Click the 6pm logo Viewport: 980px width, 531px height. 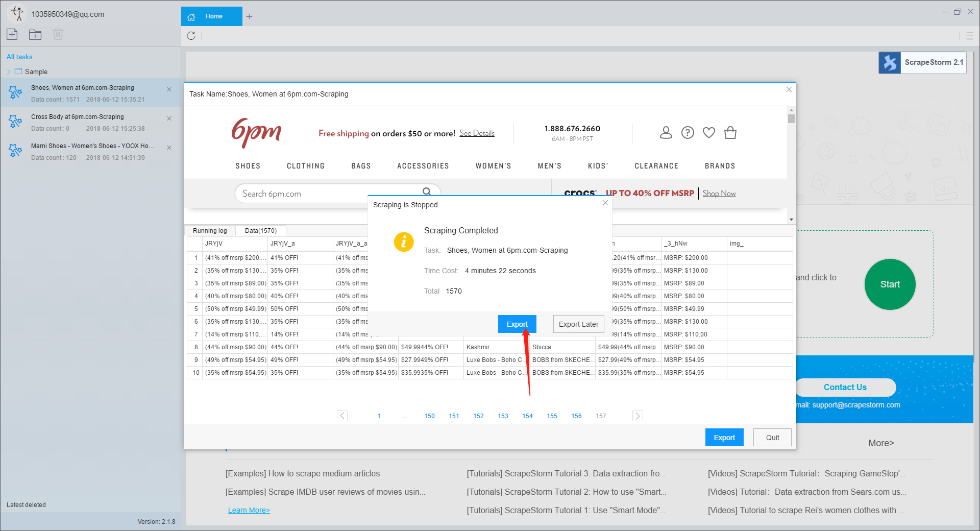256,133
